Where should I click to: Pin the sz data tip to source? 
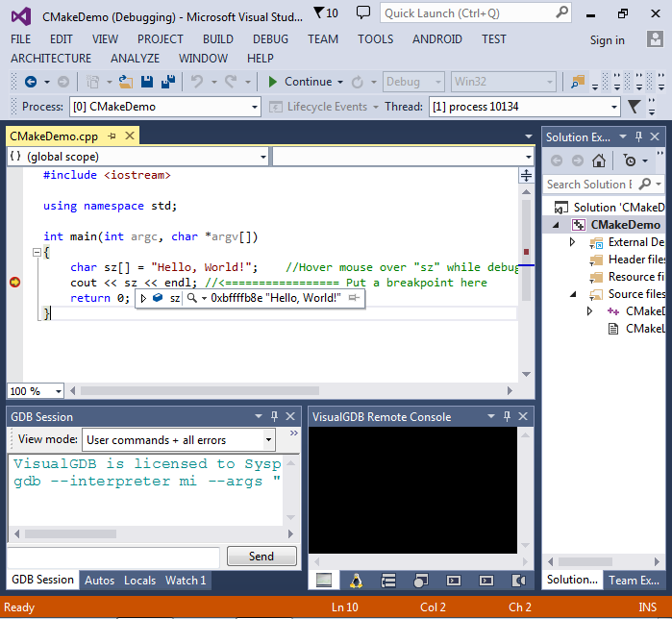click(x=354, y=298)
